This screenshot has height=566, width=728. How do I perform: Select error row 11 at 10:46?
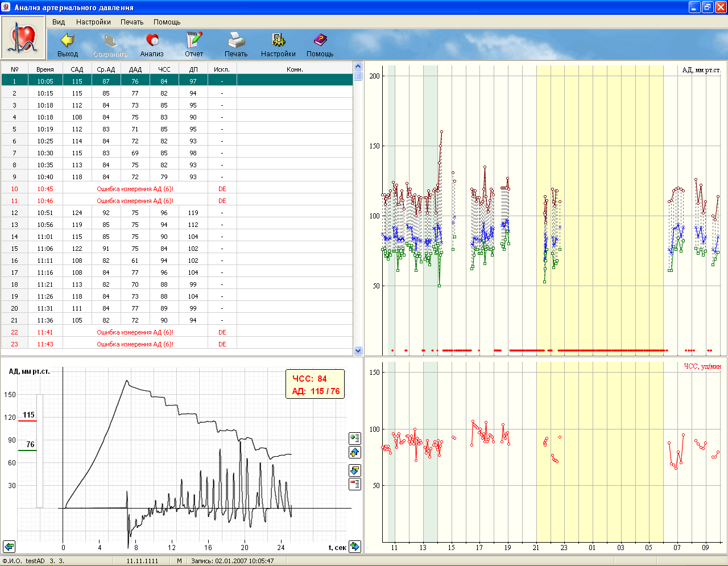pyautogui.click(x=177, y=201)
